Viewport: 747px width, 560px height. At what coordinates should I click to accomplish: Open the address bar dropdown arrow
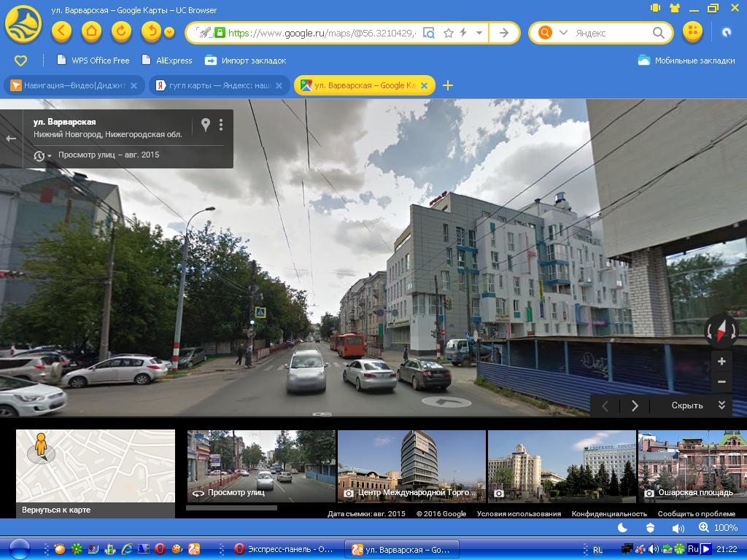[x=479, y=33]
